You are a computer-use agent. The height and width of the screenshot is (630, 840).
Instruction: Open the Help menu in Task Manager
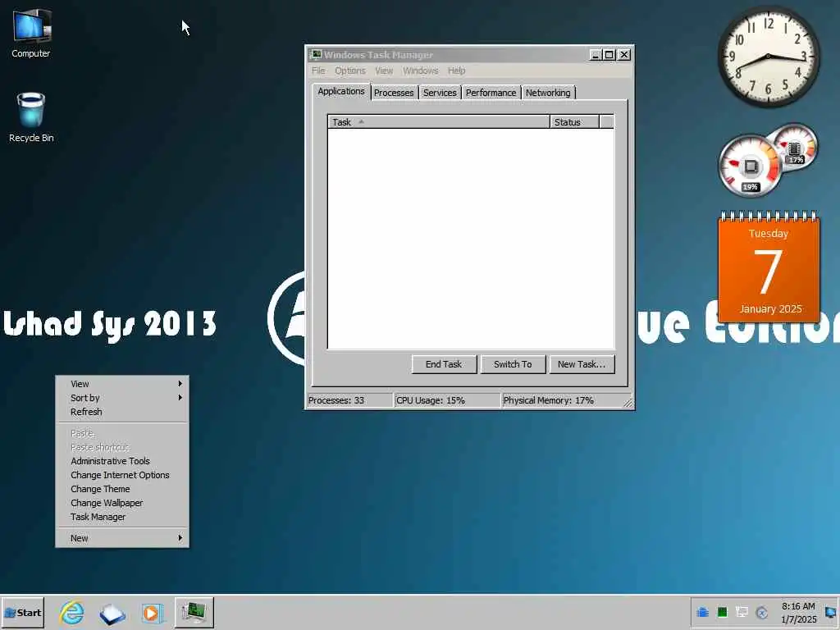point(456,71)
